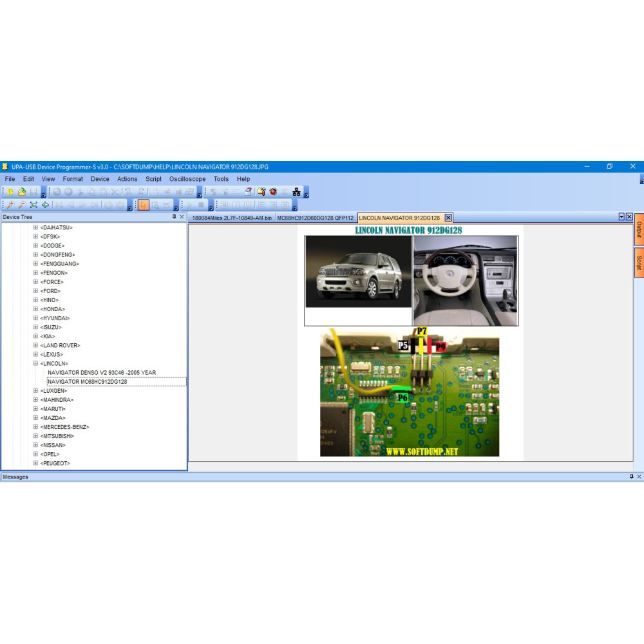Viewport: 644px width, 644px height.
Task: Open the document tabs list dropdown
Action: [x=621, y=217]
